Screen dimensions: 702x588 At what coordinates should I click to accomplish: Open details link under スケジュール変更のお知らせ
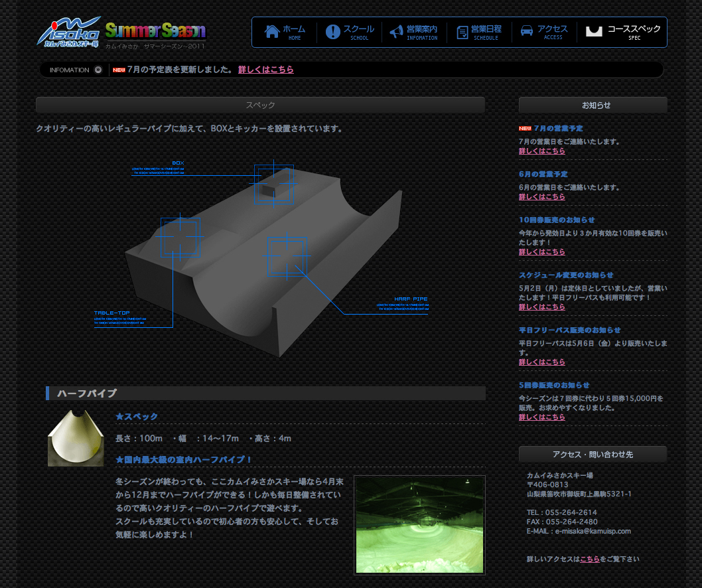[542, 307]
